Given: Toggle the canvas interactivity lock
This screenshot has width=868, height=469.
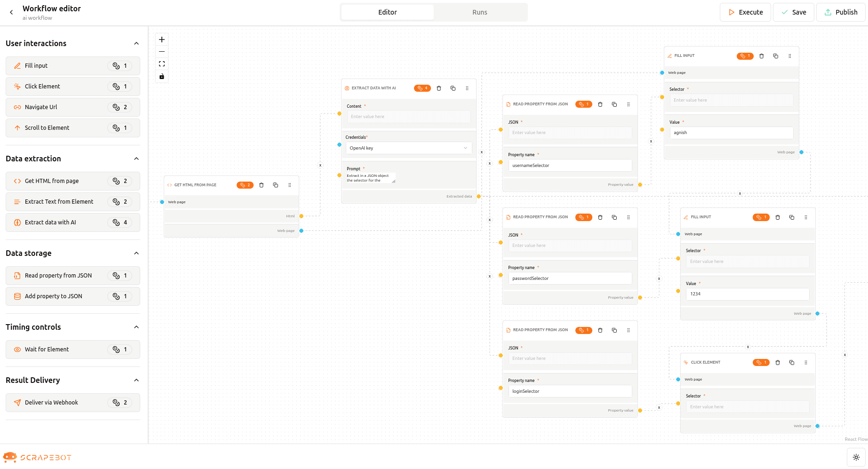Looking at the screenshot, I should click(x=162, y=77).
